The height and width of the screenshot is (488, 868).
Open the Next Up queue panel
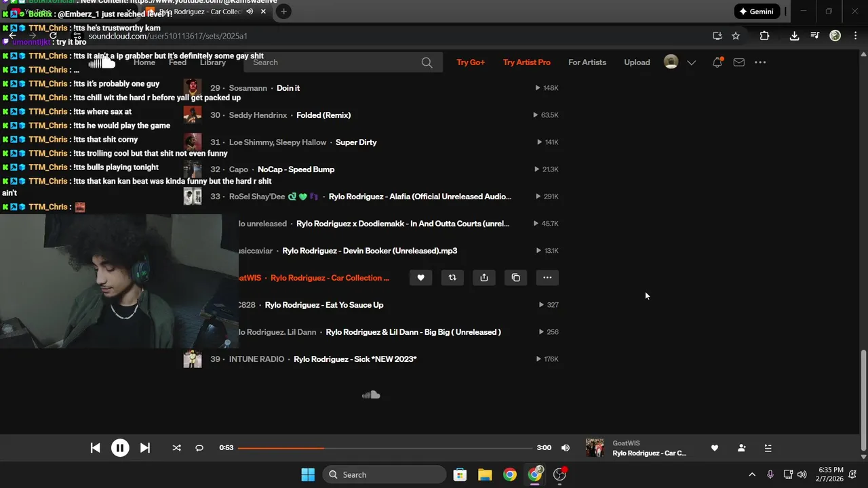point(768,448)
